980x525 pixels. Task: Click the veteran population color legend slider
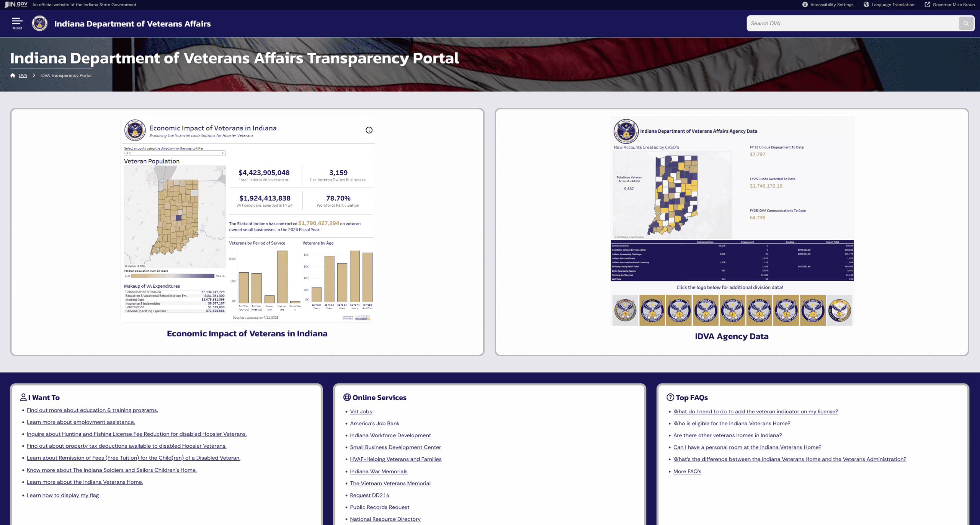pyautogui.click(x=172, y=276)
